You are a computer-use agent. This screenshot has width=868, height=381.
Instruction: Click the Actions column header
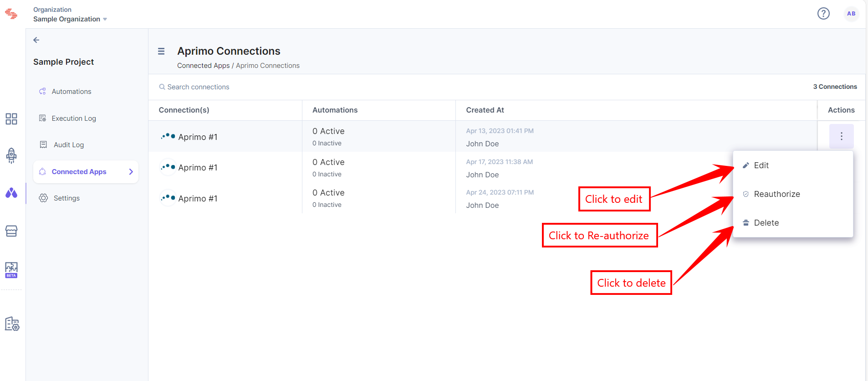point(841,110)
